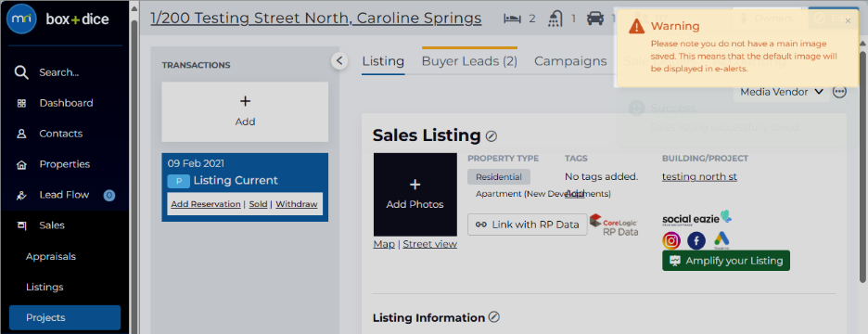Click the Amplify your Listing button
Screen dimensions: 868x334
(x=726, y=261)
